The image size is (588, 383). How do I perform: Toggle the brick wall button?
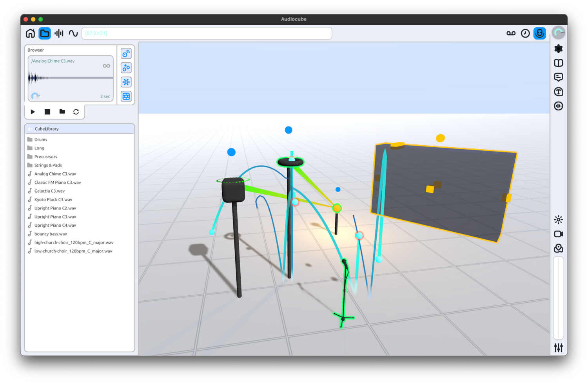[126, 96]
